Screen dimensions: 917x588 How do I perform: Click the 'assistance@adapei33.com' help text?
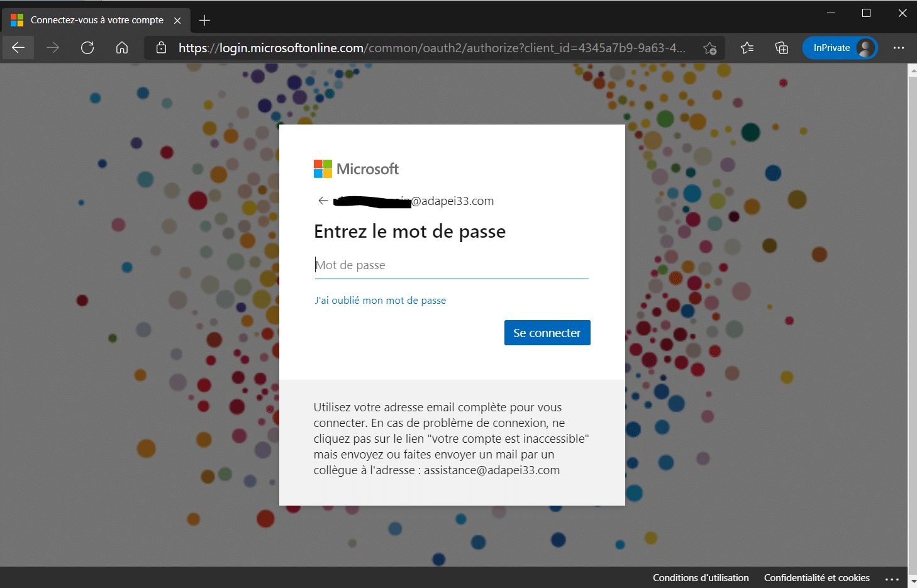tap(492, 470)
